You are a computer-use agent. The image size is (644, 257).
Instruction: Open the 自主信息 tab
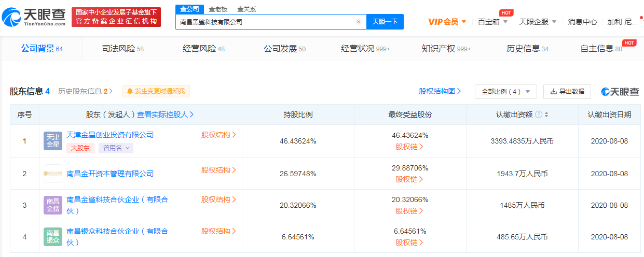[602, 49]
